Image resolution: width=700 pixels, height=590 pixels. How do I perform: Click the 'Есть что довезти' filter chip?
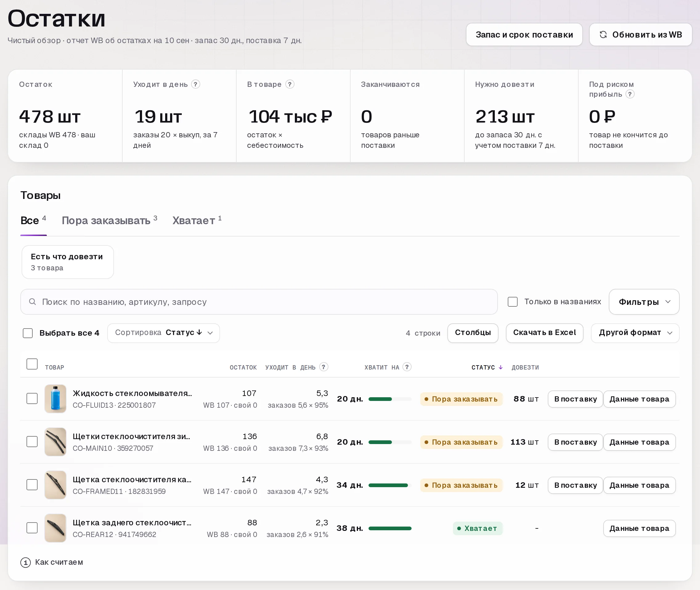point(67,262)
